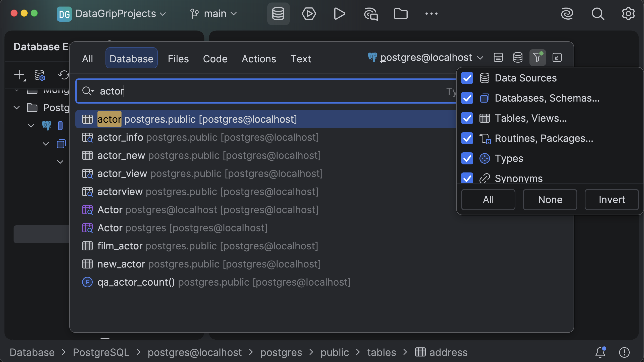Viewport: 644px width, 362px height.
Task: Click the actor search input field
Action: [x=266, y=91]
